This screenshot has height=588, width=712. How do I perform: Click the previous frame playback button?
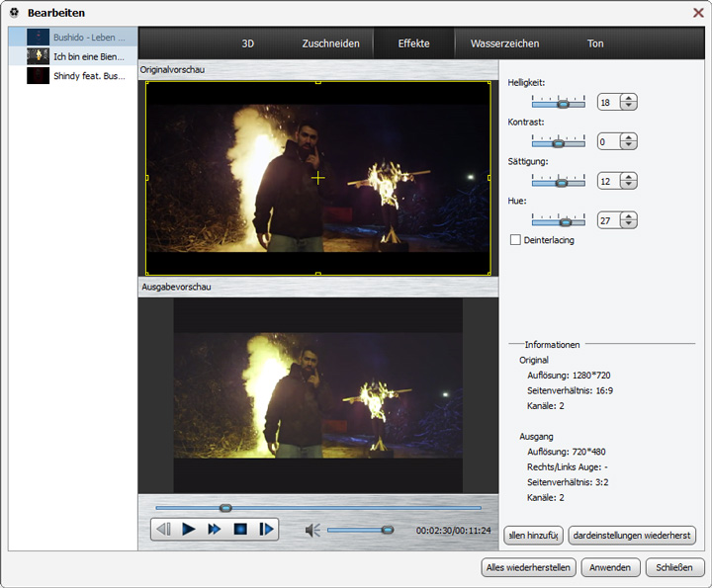pyautogui.click(x=163, y=529)
